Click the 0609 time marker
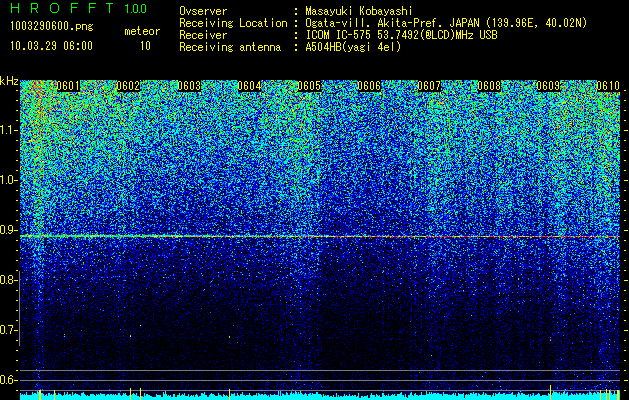The width and height of the screenshot is (629, 400). tap(548, 86)
